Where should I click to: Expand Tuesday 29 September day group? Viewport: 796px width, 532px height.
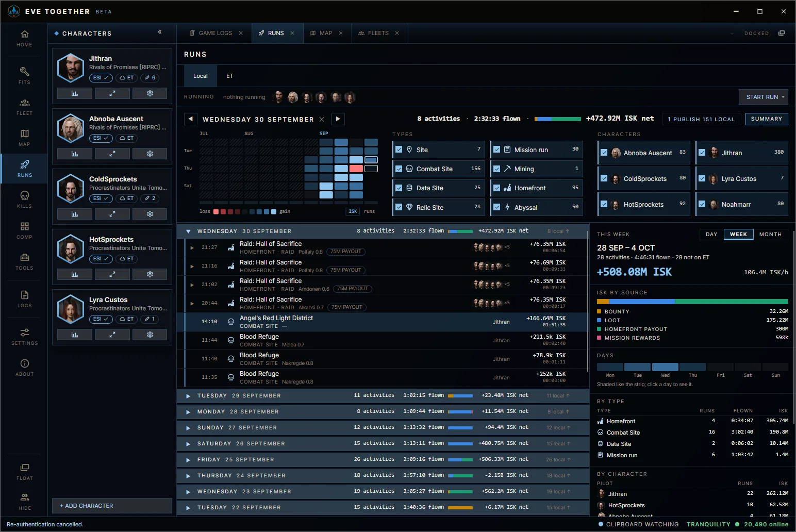[188, 396]
